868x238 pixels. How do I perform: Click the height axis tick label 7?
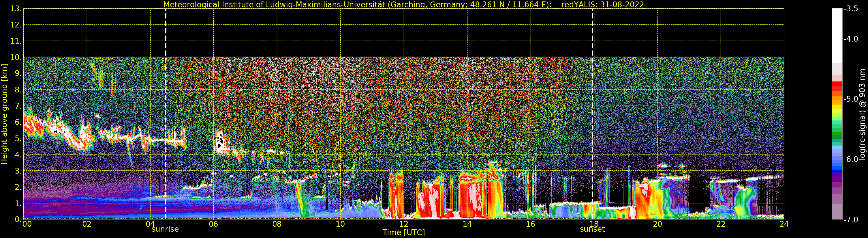18,106
